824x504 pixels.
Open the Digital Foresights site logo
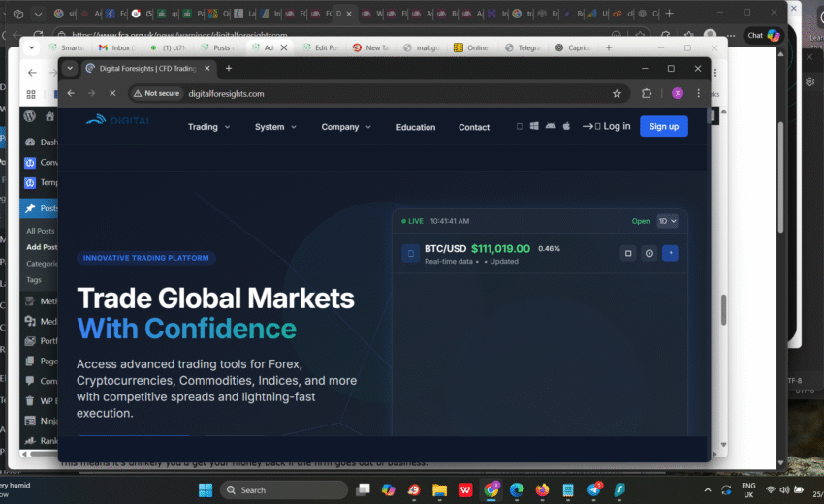(117, 121)
